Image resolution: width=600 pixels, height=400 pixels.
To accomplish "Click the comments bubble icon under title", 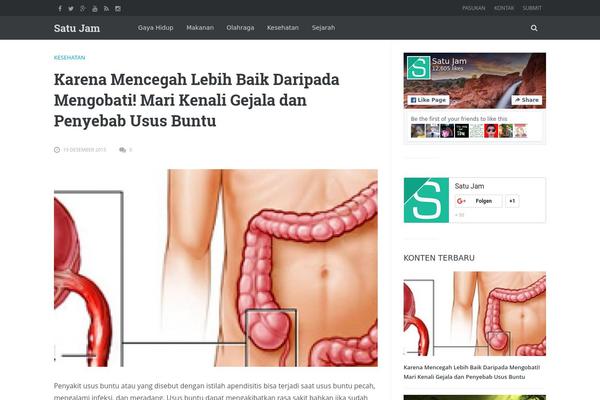I will point(122,150).
